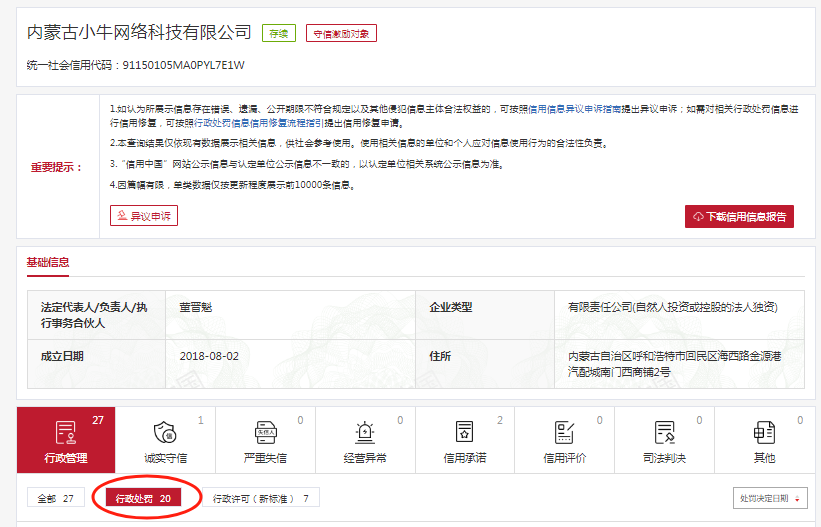This screenshot has height=527, width=821.
Task: Click the cloud download icon
Action: click(698, 217)
